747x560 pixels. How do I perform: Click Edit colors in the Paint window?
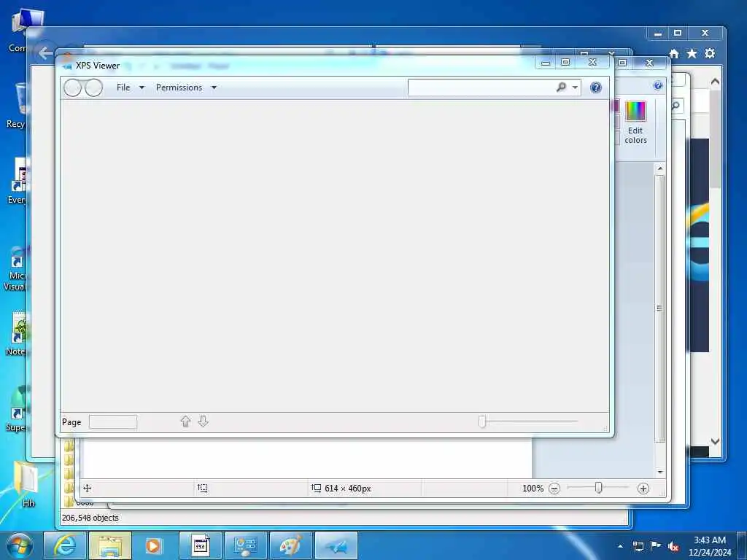(x=635, y=122)
